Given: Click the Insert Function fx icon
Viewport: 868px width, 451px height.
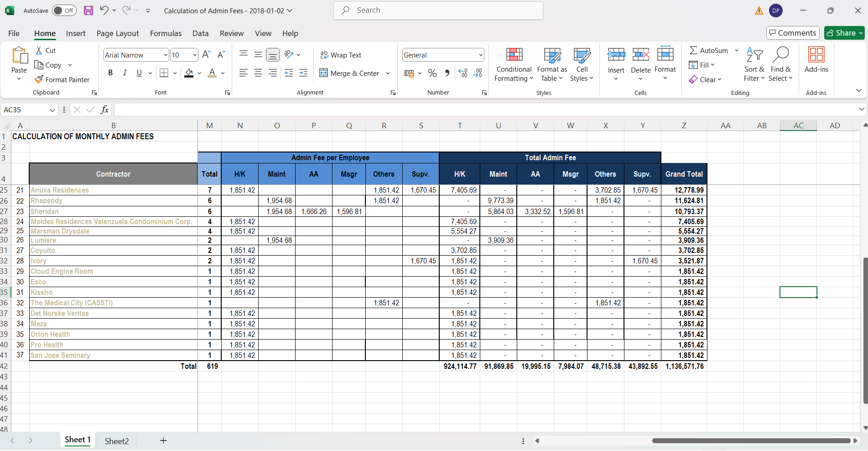Looking at the screenshot, I should coord(105,110).
